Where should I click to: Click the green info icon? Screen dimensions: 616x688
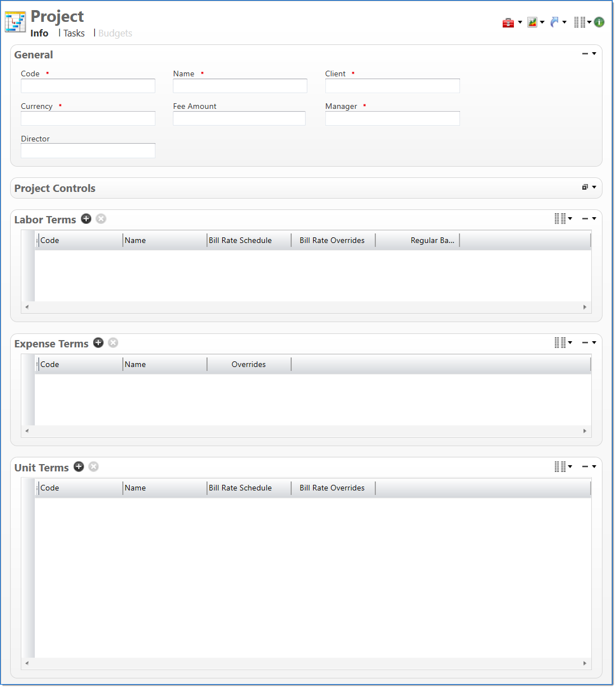pyautogui.click(x=599, y=22)
